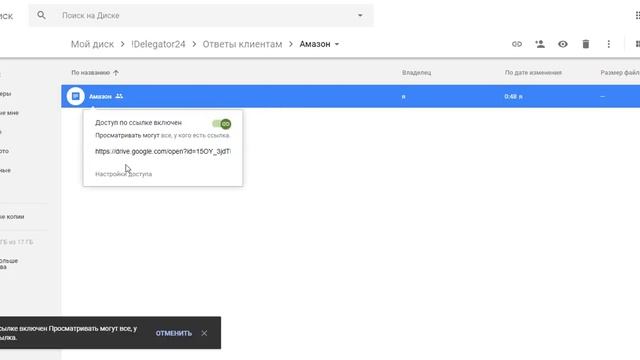
Task: Click shared people icon next to Амазон
Action: pos(119,96)
